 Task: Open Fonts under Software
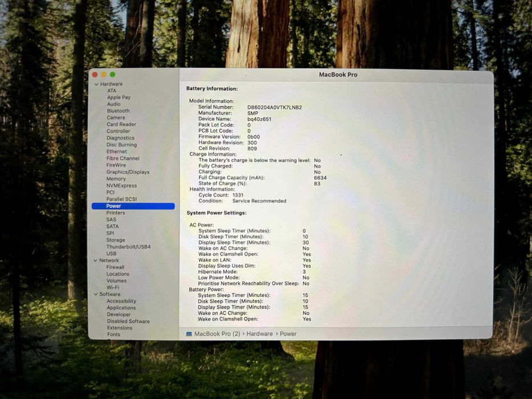point(113,334)
